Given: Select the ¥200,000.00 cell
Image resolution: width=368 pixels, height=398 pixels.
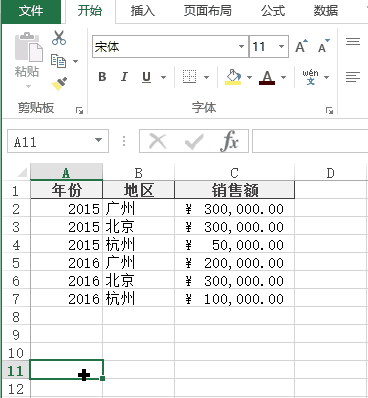Looking at the screenshot, I should click(x=234, y=263).
